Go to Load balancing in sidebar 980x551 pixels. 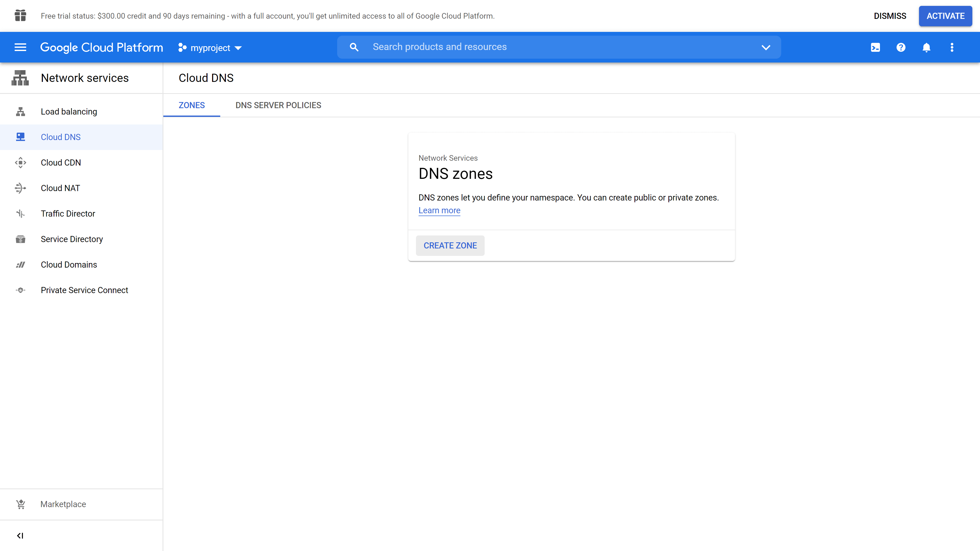pyautogui.click(x=69, y=111)
